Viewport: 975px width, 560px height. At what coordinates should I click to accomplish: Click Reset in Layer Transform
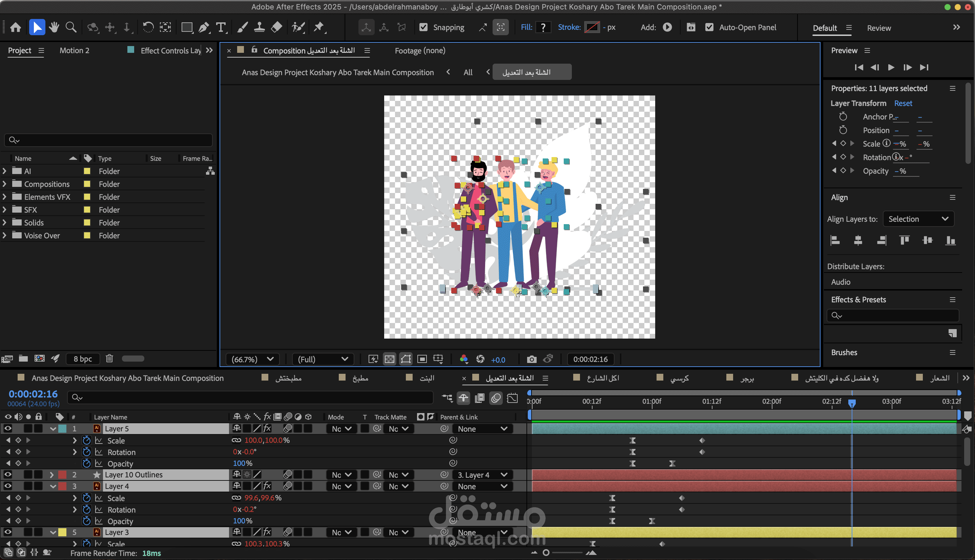[903, 103]
